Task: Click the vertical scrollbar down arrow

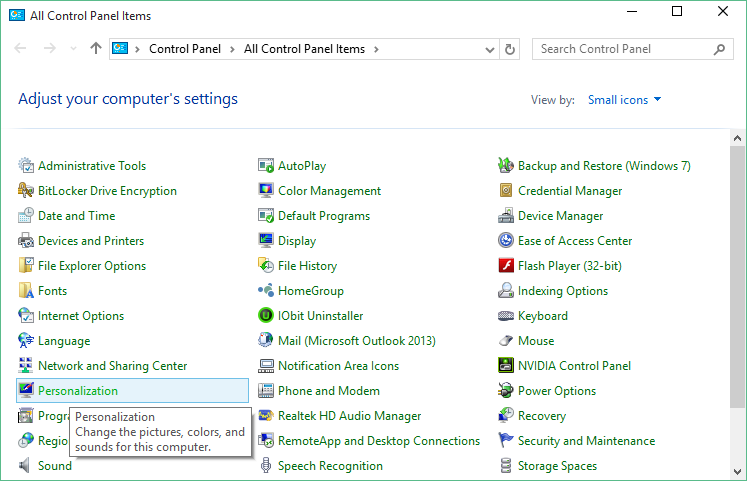Action: click(x=738, y=473)
